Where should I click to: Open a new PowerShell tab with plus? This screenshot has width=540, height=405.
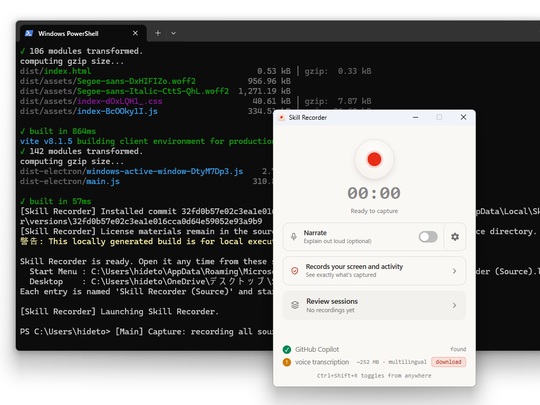[158, 33]
